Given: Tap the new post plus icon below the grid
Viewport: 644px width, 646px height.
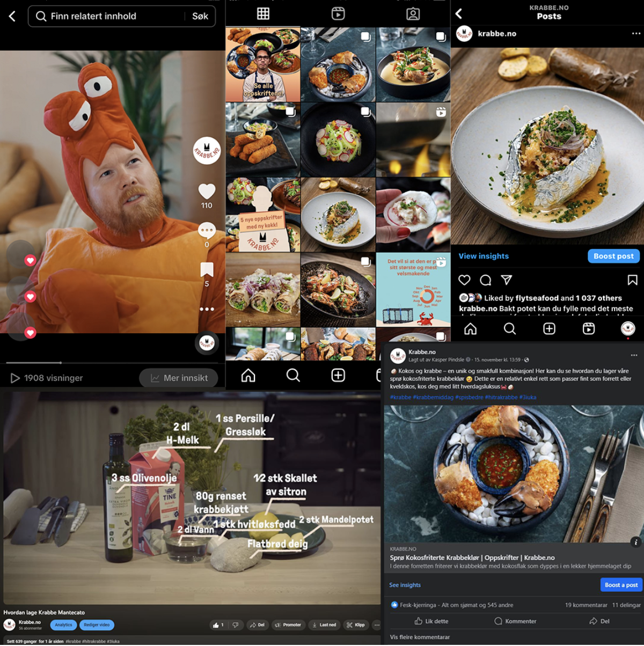Looking at the screenshot, I should coord(338,375).
